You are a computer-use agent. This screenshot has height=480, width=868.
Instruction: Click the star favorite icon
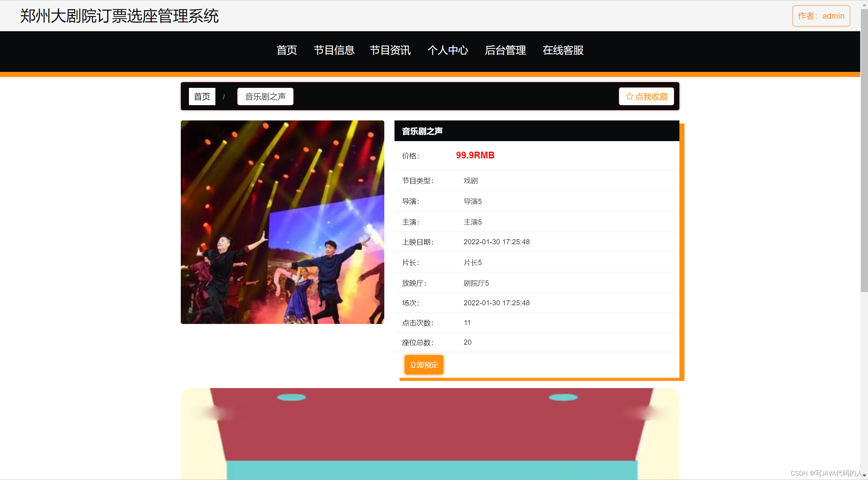click(x=629, y=96)
